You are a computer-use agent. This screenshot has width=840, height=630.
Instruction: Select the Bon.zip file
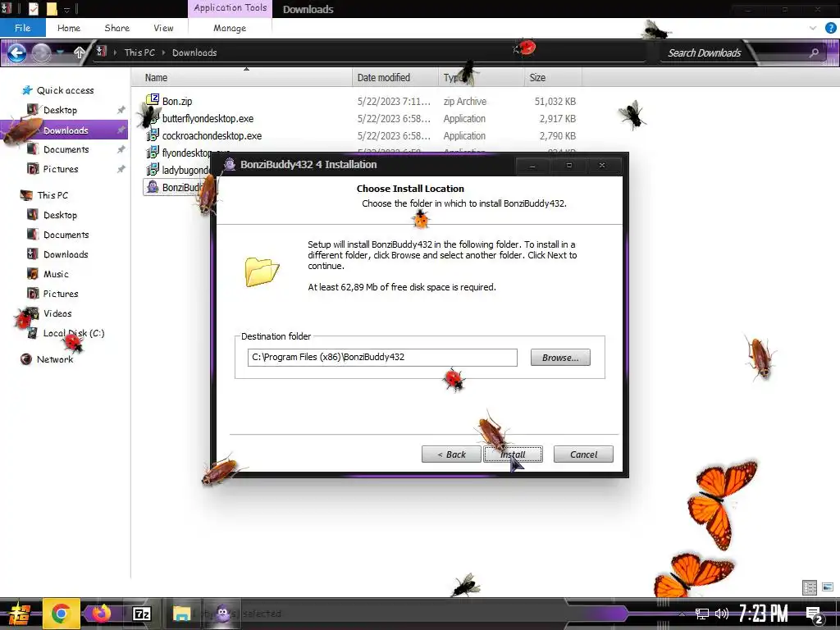coord(177,101)
